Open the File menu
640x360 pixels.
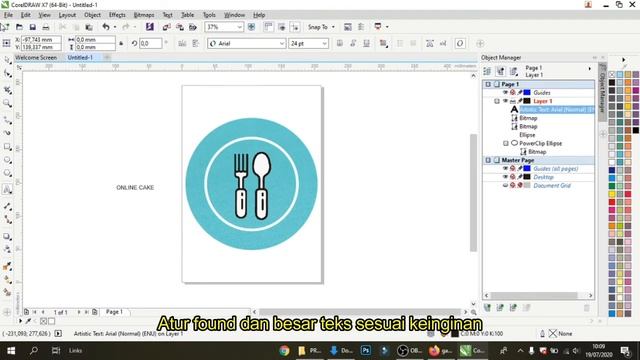coord(8,15)
